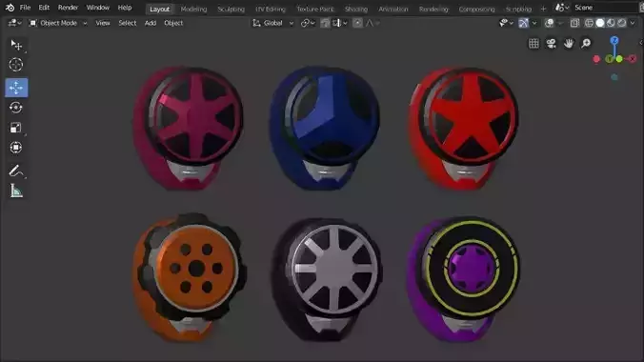The height and width of the screenshot is (362, 644).
Task: Select the 3D Cursor tool
Action: point(16,65)
